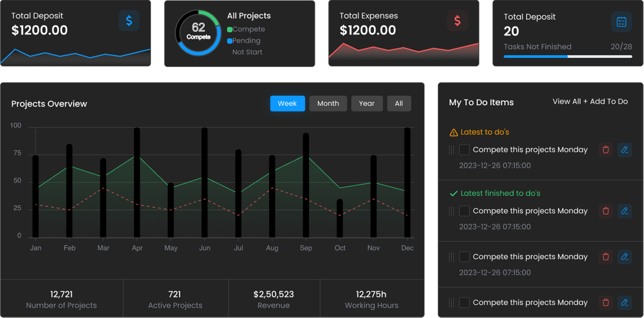The height and width of the screenshot is (318, 644).
Task: Click trash icon of the third to-do item
Action: 606,257
